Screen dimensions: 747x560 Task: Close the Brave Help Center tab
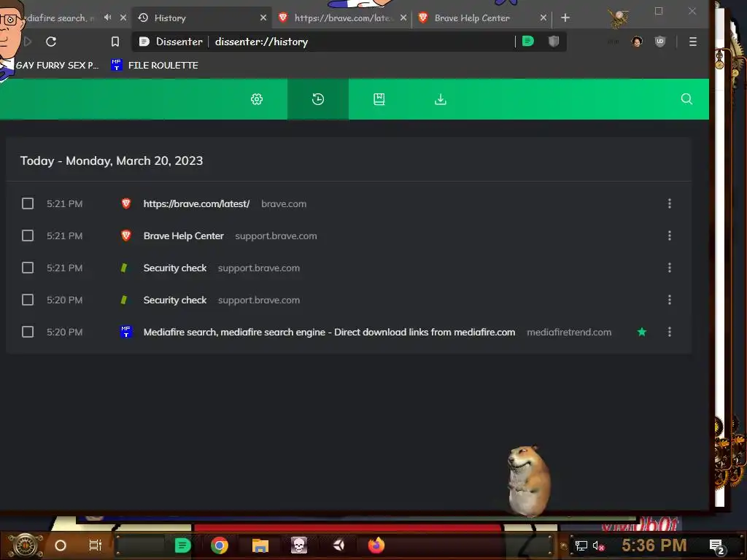[x=543, y=17]
